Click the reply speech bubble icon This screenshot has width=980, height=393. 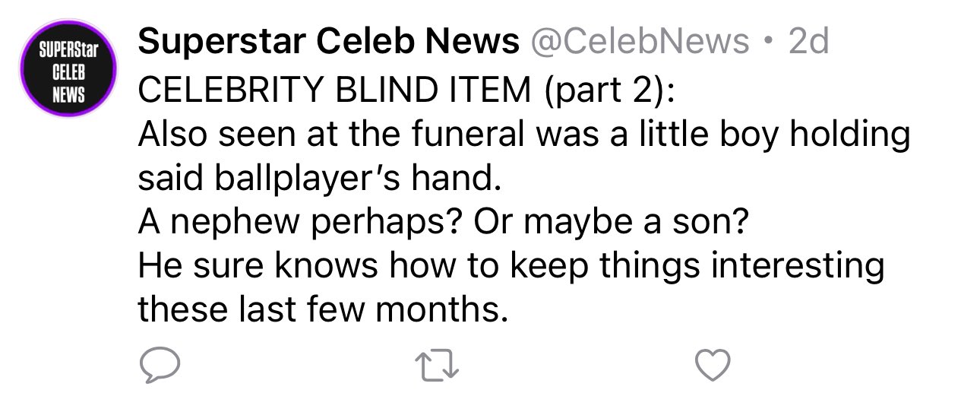pos(160,366)
